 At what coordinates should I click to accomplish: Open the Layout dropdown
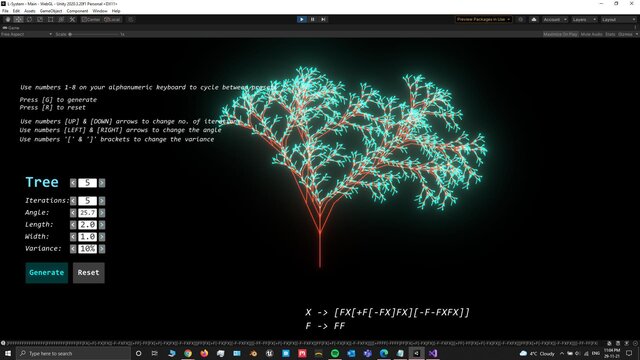click(x=618, y=20)
